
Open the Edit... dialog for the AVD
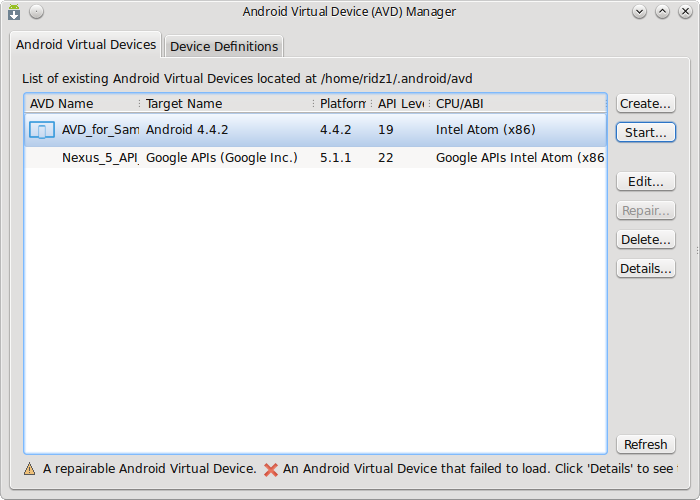tap(645, 181)
